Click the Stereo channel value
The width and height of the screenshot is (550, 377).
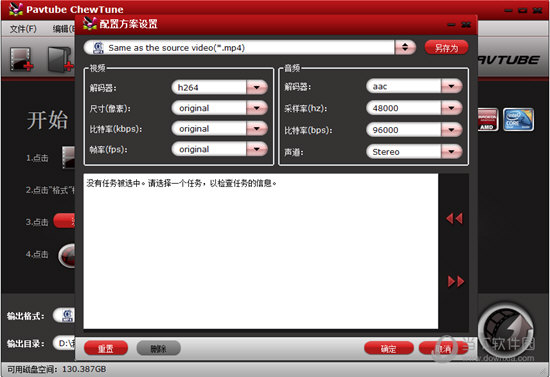[386, 152]
